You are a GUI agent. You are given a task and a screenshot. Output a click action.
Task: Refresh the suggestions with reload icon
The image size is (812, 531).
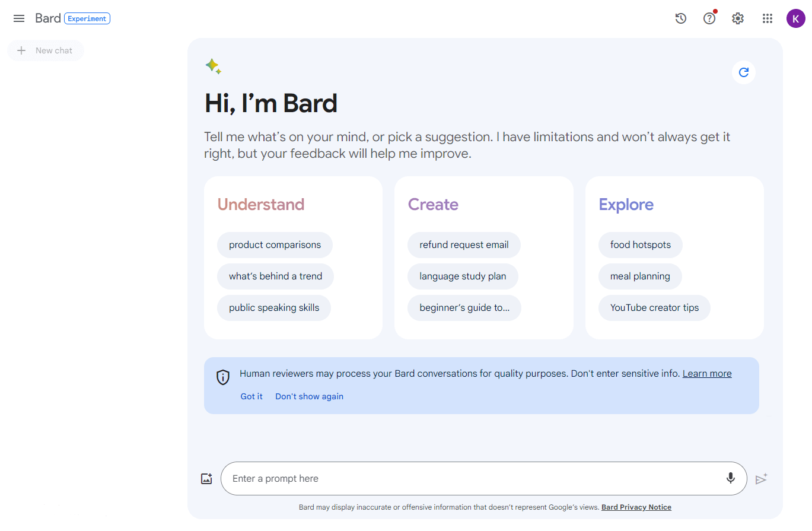[744, 72]
